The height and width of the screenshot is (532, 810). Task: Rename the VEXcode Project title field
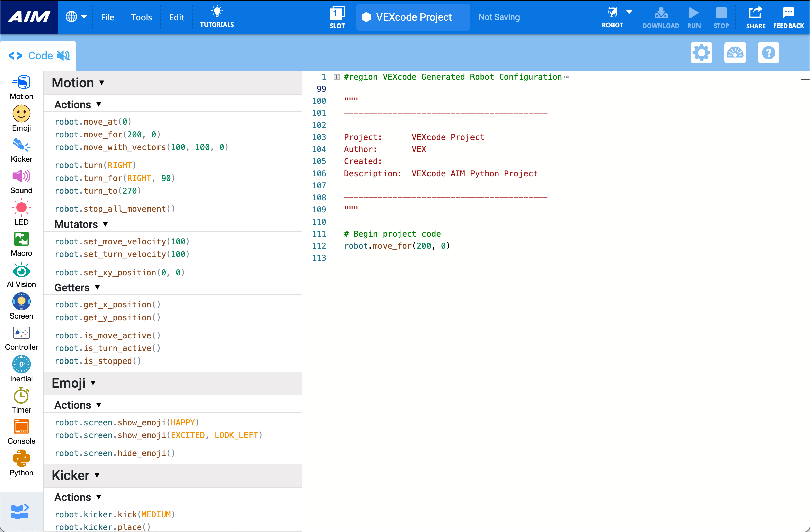coord(413,17)
